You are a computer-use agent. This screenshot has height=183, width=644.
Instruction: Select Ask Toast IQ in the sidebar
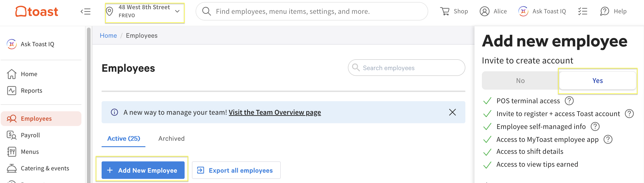pos(41,44)
